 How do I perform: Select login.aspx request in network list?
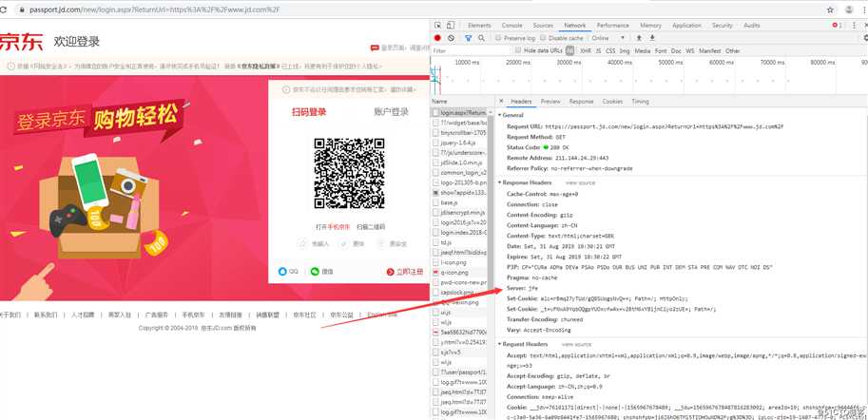click(x=459, y=112)
